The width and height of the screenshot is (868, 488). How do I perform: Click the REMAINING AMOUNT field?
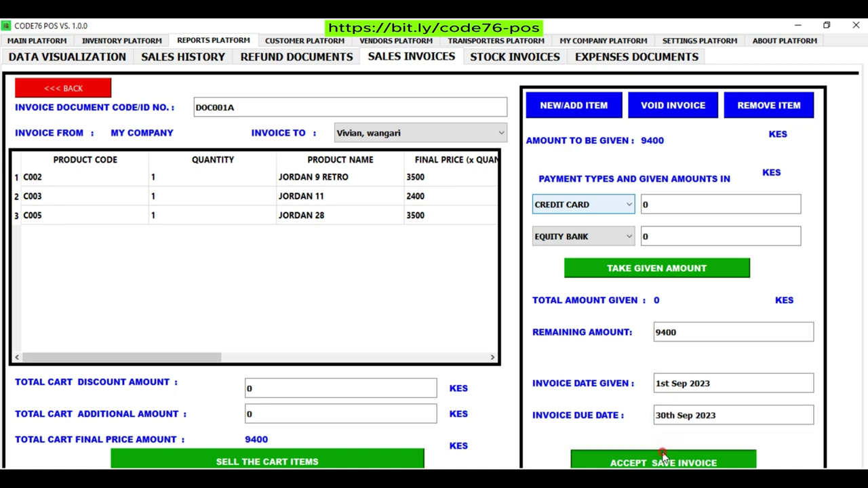734,332
